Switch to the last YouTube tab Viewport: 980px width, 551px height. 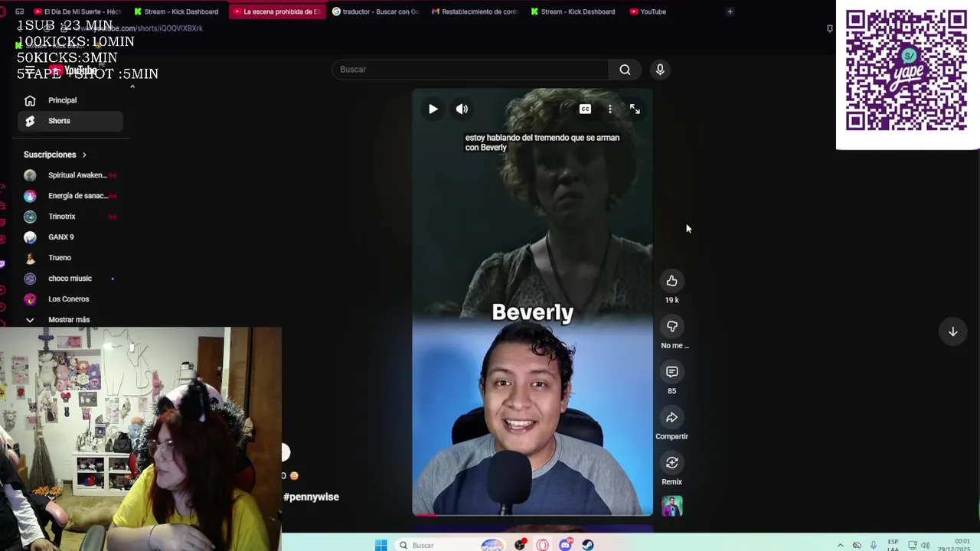648,11
